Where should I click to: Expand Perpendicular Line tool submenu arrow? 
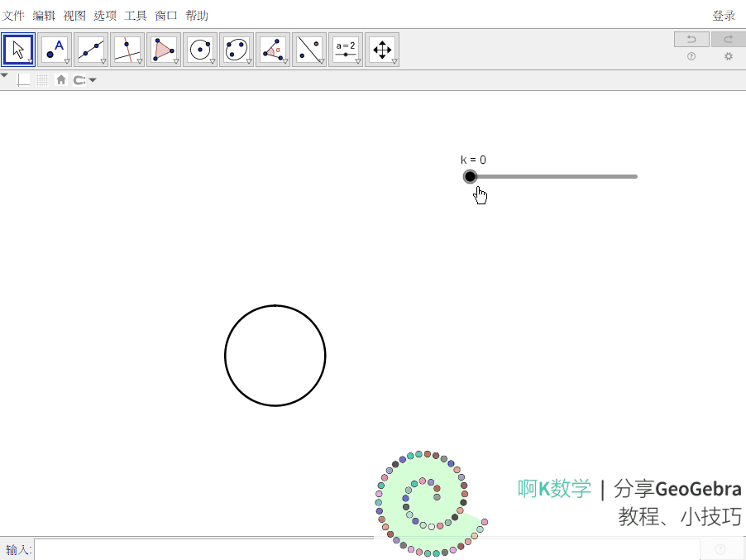tap(140, 61)
